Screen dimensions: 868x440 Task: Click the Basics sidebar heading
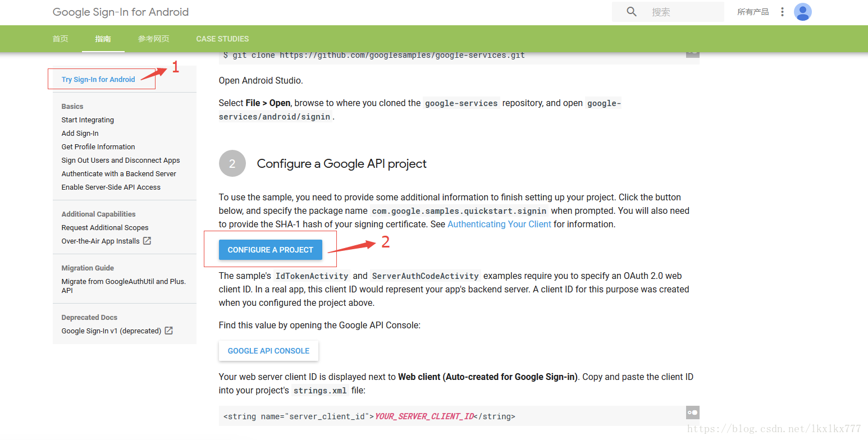72,106
